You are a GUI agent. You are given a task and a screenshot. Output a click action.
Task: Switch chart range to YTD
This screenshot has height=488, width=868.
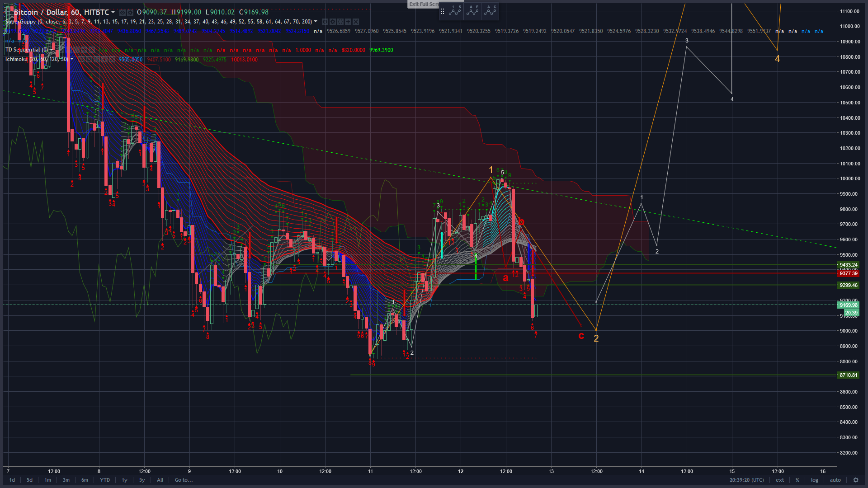105,480
